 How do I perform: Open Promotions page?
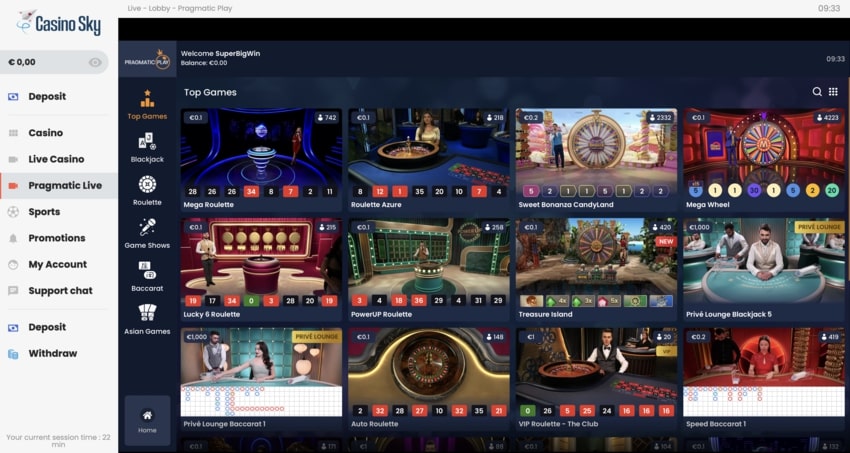56,238
